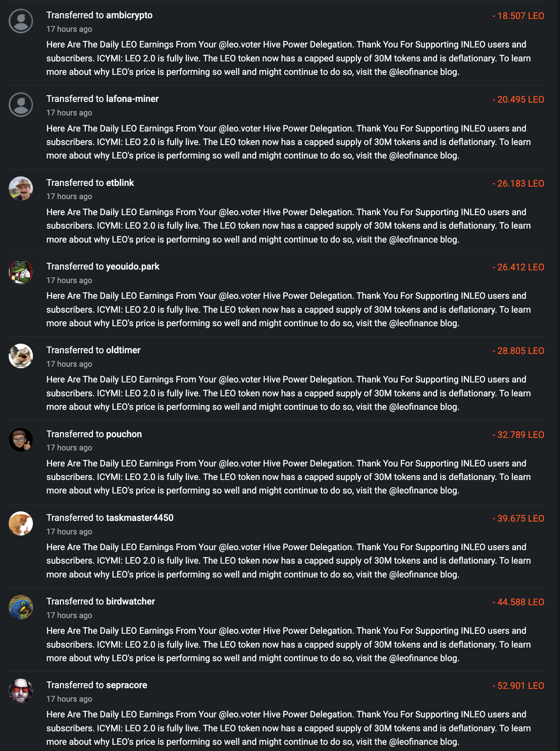
Task: Go to lafona-miner's account page
Action: [x=132, y=99]
